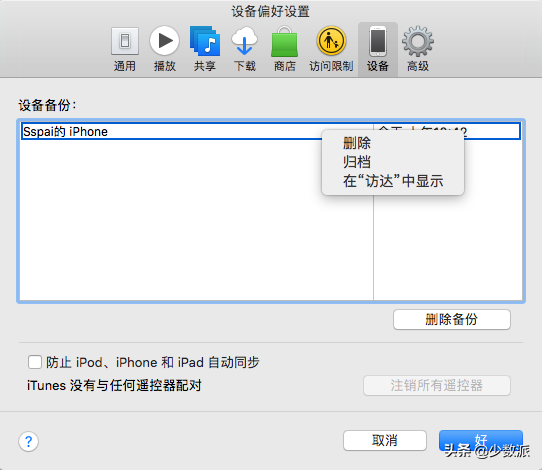Open the 访问限制 (Restrictions) preferences icon
Screen dimensions: 542x470
click(331, 49)
